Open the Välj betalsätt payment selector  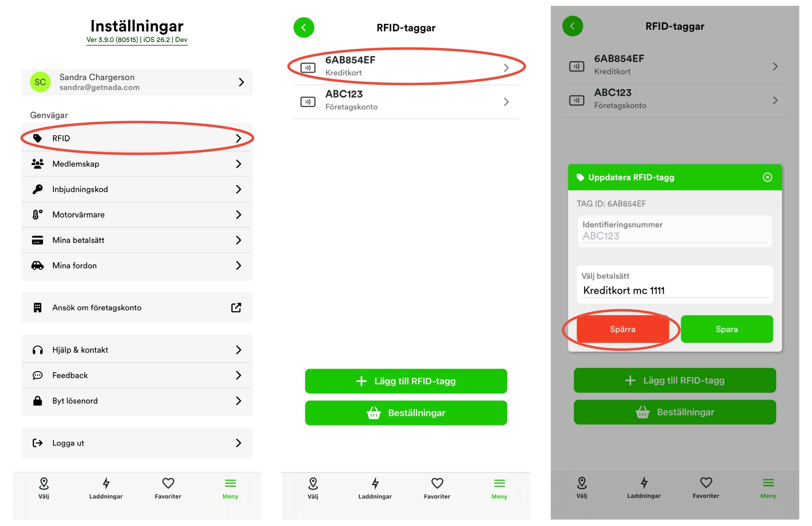[x=675, y=284]
